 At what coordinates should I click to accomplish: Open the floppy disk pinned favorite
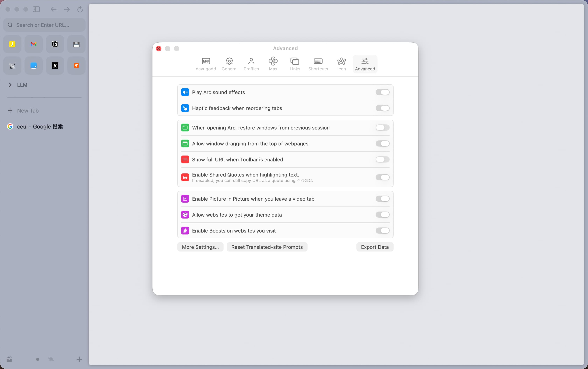pos(76,44)
